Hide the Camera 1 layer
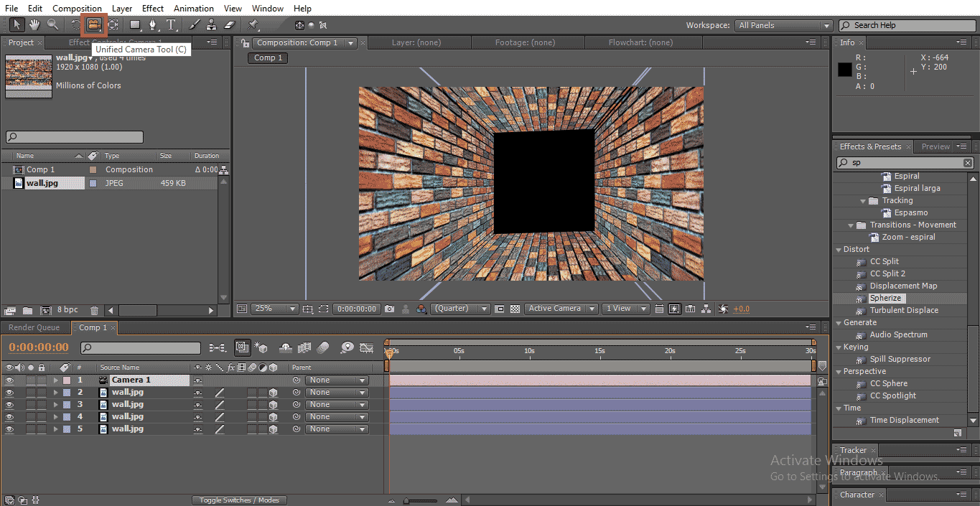The height and width of the screenshot is (506, 980). pyautogui.click(x=9, y=380)
